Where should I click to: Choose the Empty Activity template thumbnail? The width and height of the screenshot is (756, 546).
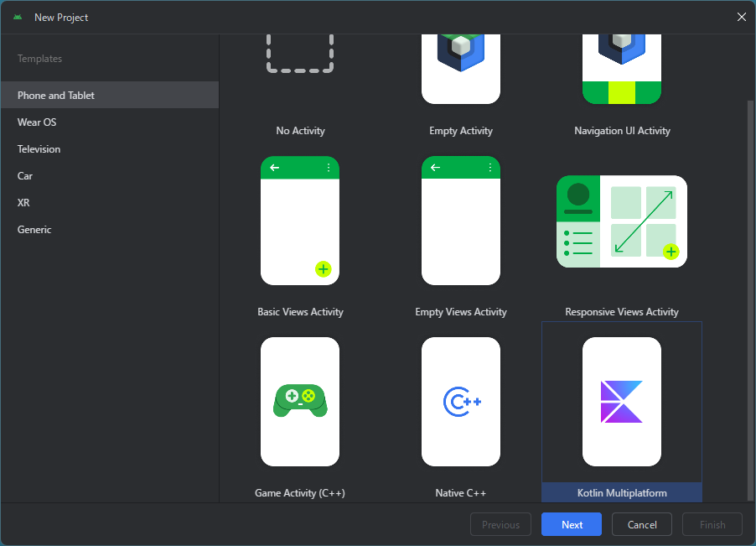point(461,69)
